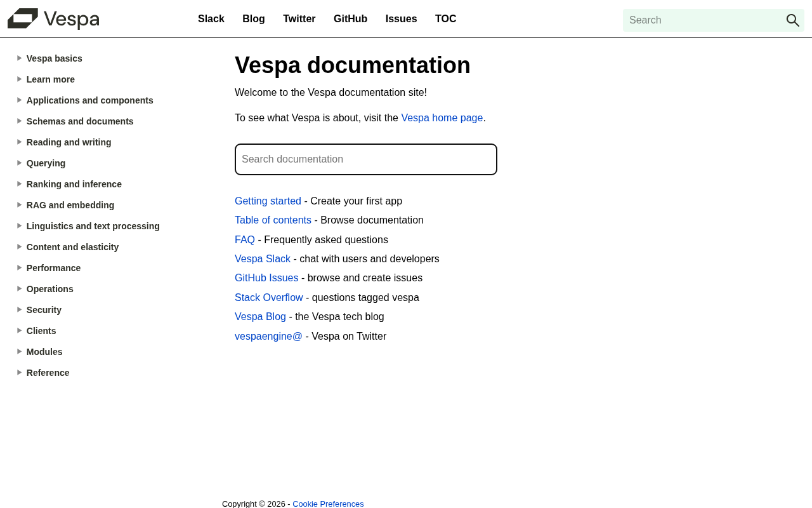Open the GitHub Issues link
Screen dimensions: 812x508
coord(266,278)
